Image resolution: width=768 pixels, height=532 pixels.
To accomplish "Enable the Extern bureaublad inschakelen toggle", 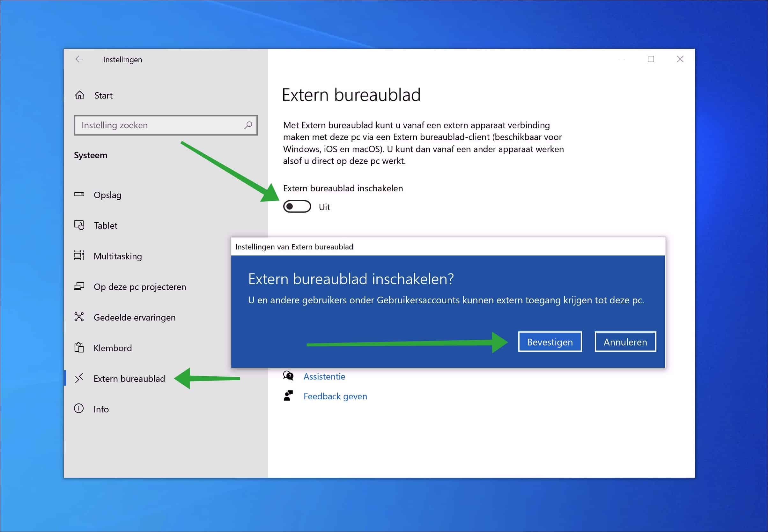I will click(298, 207).
